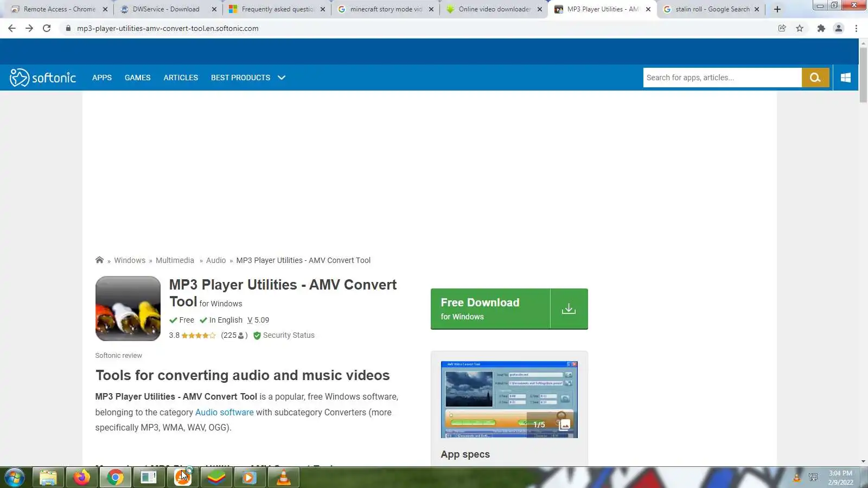This screenshot has height=488, width=868.
Task: Bookmark this tab with the star icon
Action: tap(800, 28)
